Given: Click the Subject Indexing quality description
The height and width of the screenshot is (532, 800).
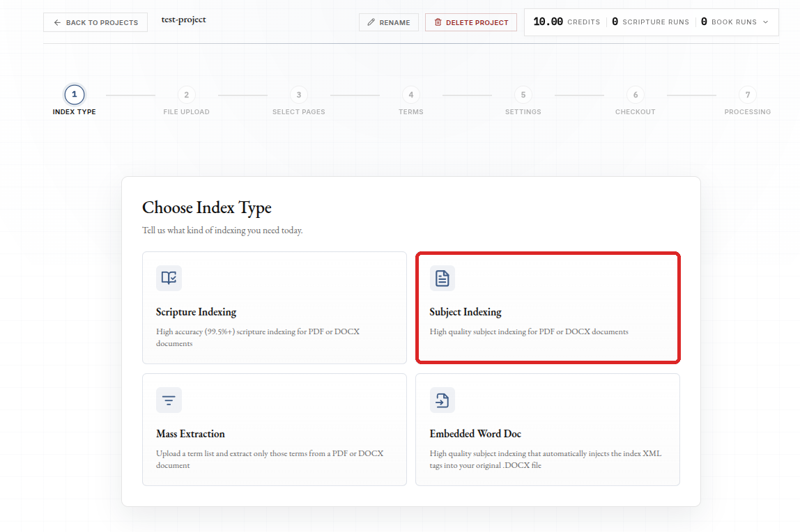Looking at the screenshot, I should pyautogui.click(x=529, y=331).
